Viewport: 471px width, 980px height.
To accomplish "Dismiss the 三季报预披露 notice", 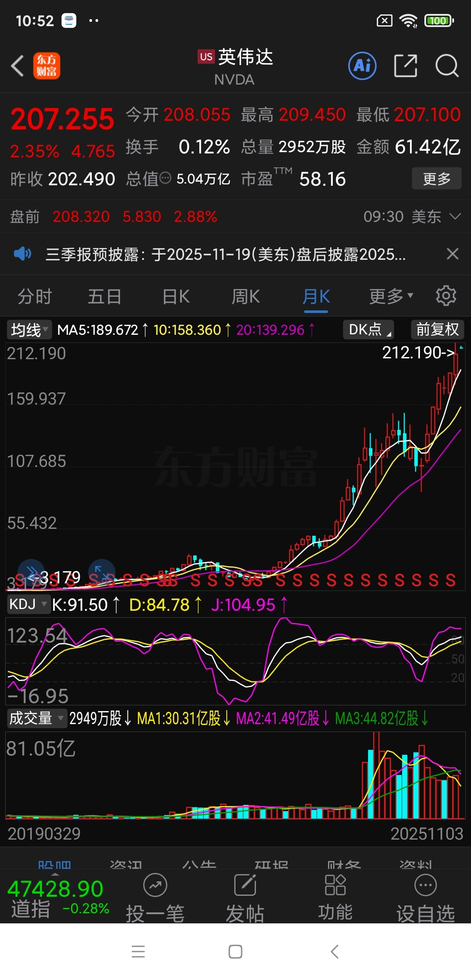I will tap(453, 254).
